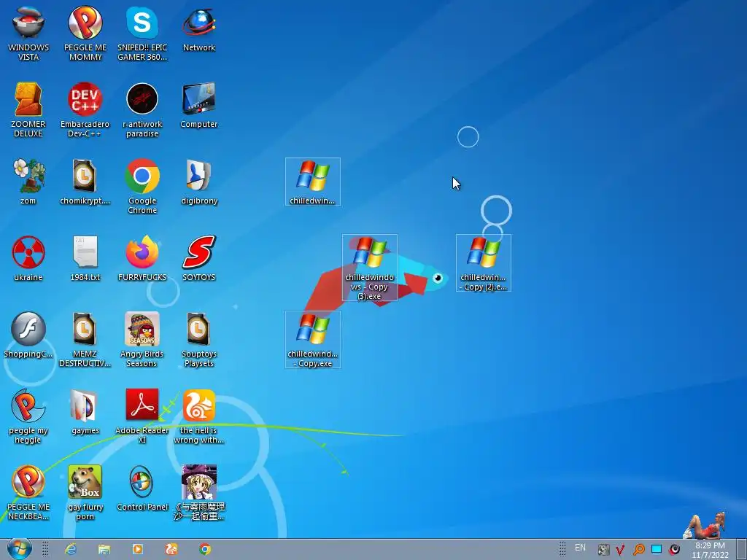Open UC Browser from the taskbar

[x=171, y=550]
